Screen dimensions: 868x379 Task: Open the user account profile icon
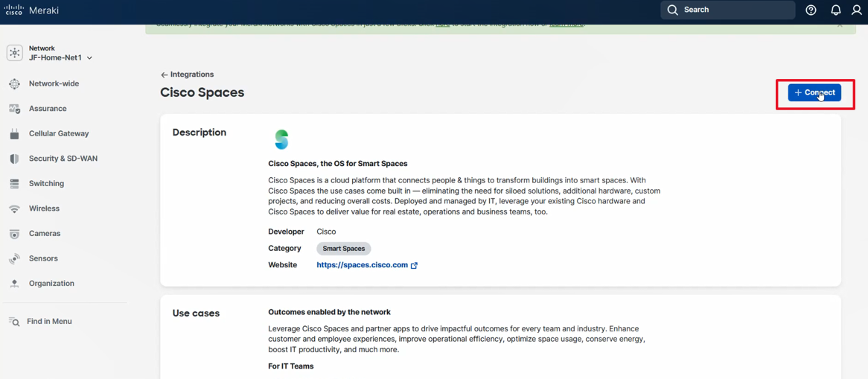pyautogui.click(x=857, y=10)
